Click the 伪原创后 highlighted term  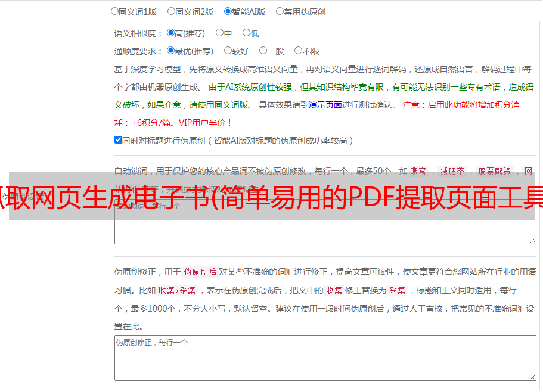tap(200, 272)
